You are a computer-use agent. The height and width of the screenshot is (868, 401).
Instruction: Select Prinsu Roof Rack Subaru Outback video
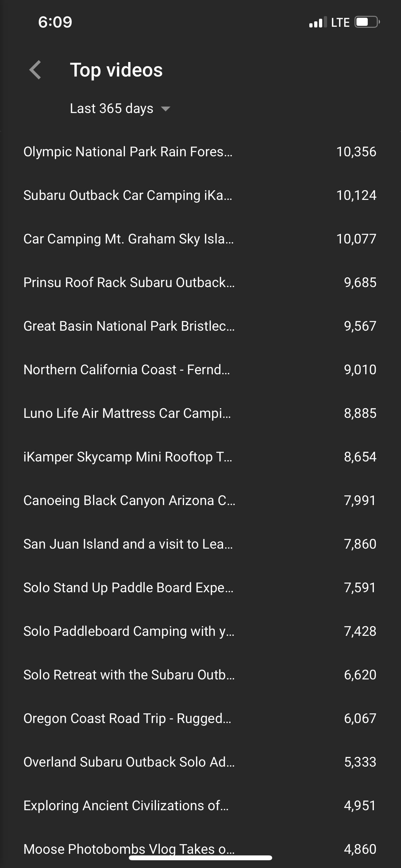pyautogui.click(x=129, y=282)
